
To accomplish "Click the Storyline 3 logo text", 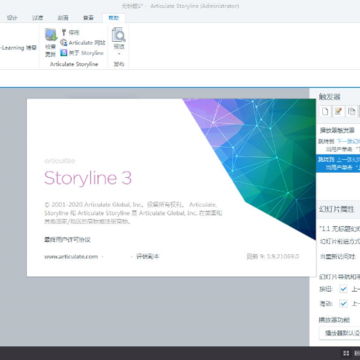I will tap(88, 178).
